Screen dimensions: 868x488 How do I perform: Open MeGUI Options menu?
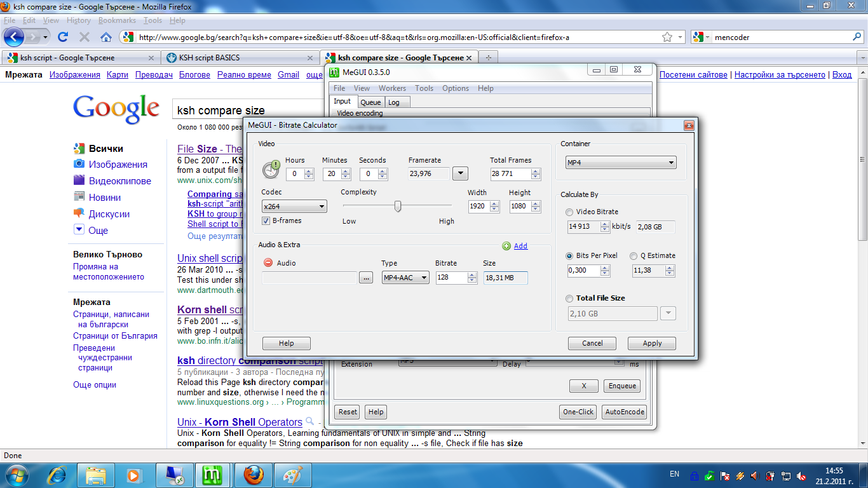point(456,88)
